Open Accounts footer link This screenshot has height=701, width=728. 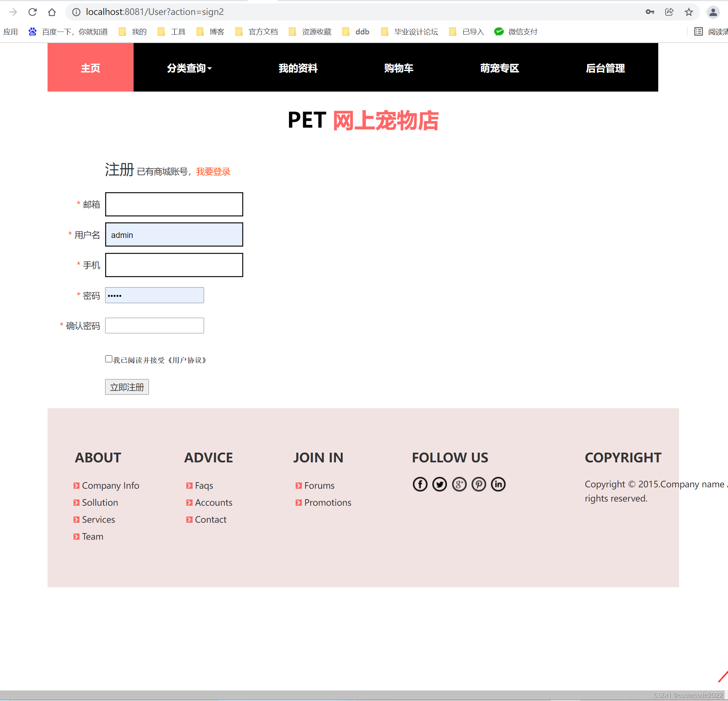tap(213, 502)
